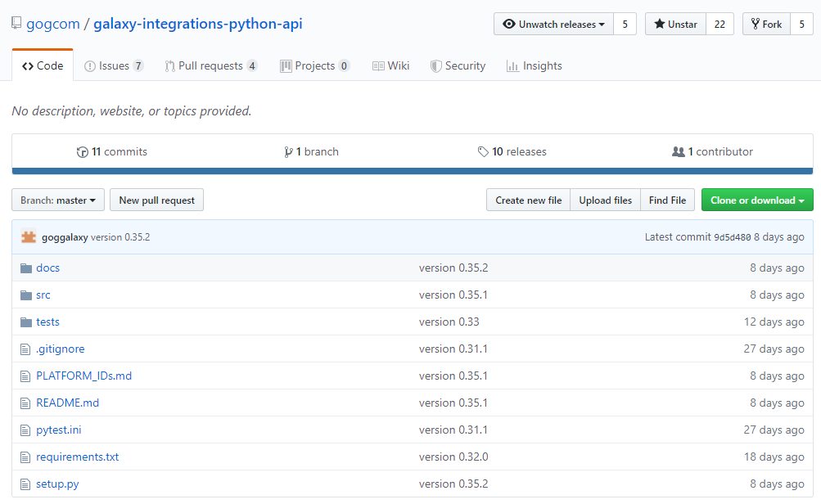Open the docs folder

pyautogui.click(x=47, y=268)
